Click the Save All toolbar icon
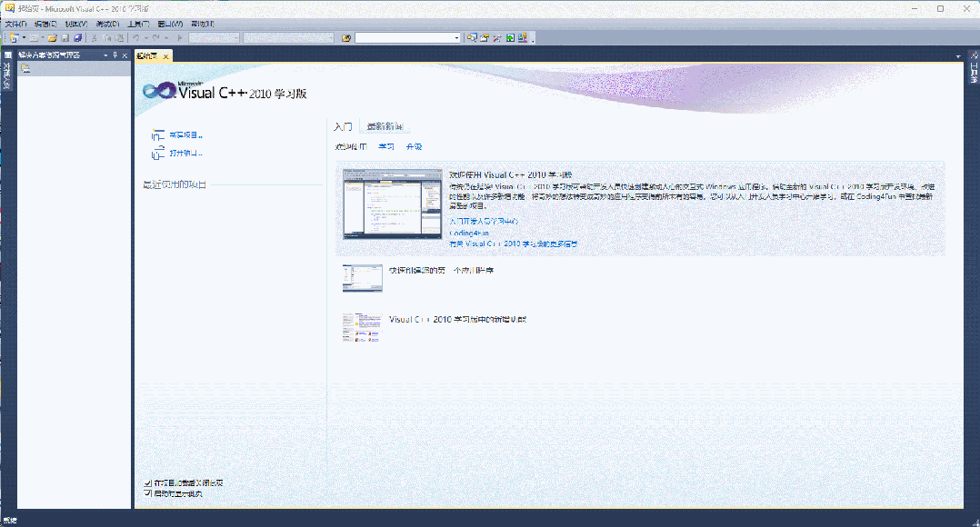980x527 pixels. pos(77,38)
